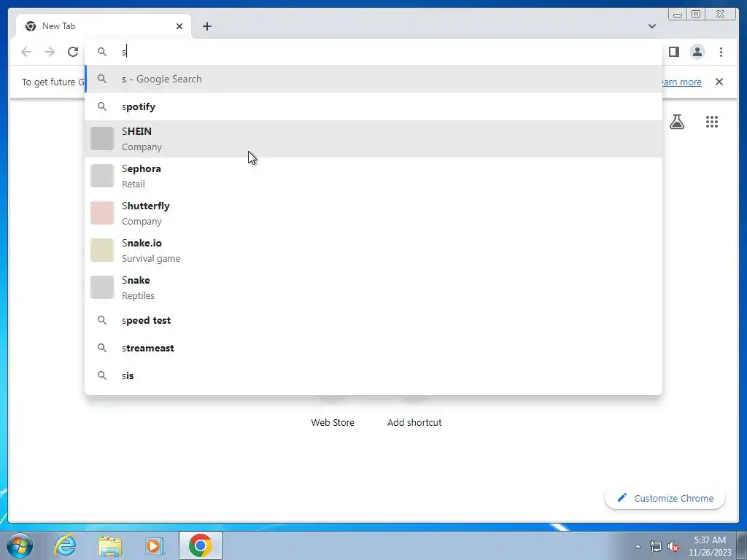Click in the address bar field
This screenshot has width=747, height=560.
(x=373, y=52)
